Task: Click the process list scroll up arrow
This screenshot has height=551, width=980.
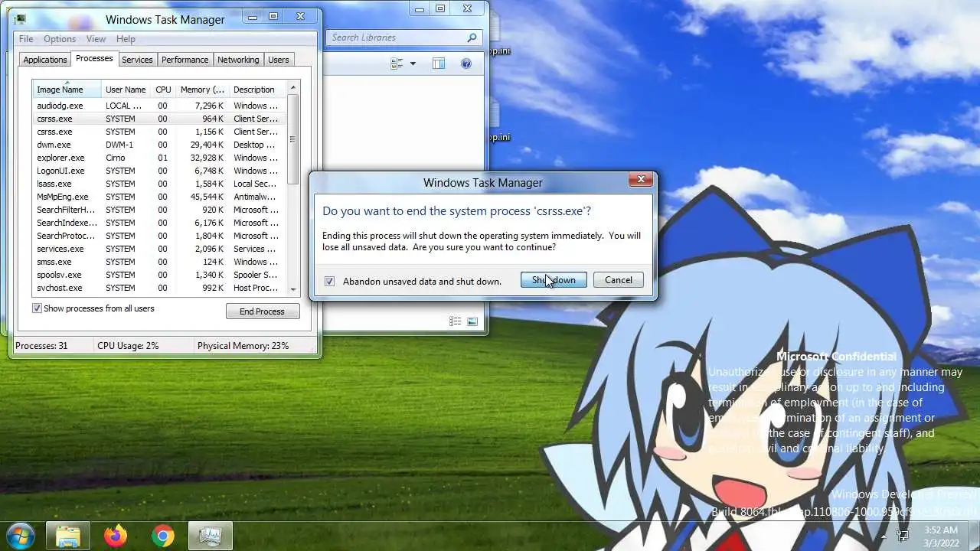Action: click(x=292, y=88)
